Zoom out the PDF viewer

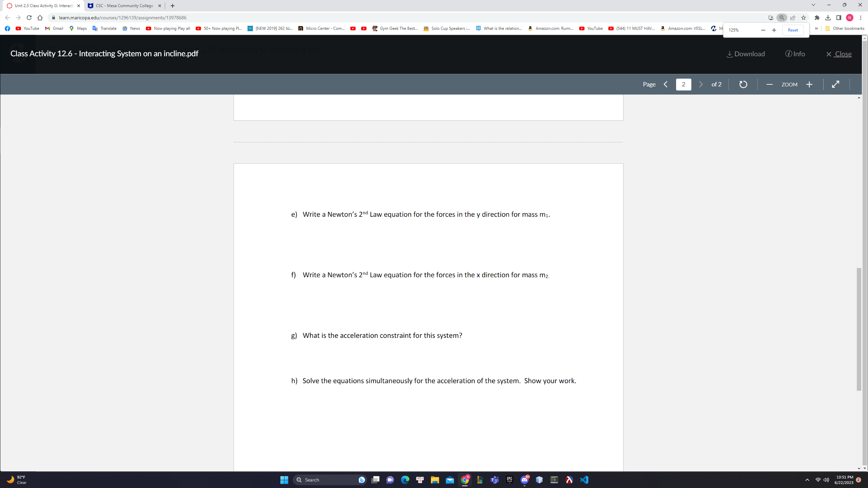coord(769,84)
